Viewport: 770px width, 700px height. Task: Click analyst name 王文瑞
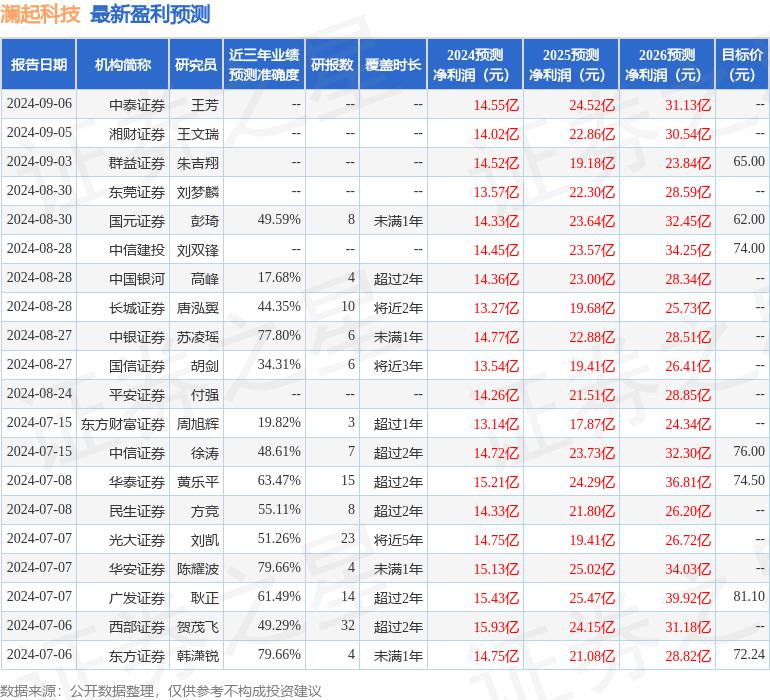(198, 134)
